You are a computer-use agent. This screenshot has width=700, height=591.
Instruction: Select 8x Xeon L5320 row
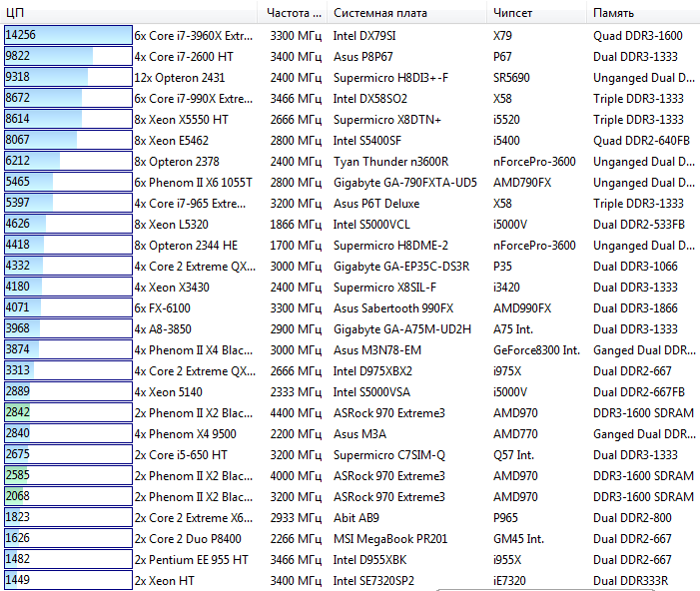coord(172,225)
